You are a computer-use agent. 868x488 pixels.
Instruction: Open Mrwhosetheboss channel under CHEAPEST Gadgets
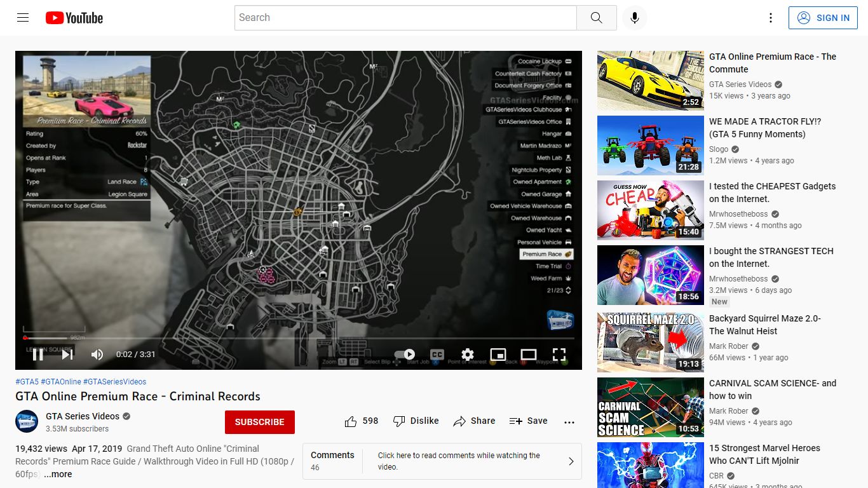(x=738, y=214)
